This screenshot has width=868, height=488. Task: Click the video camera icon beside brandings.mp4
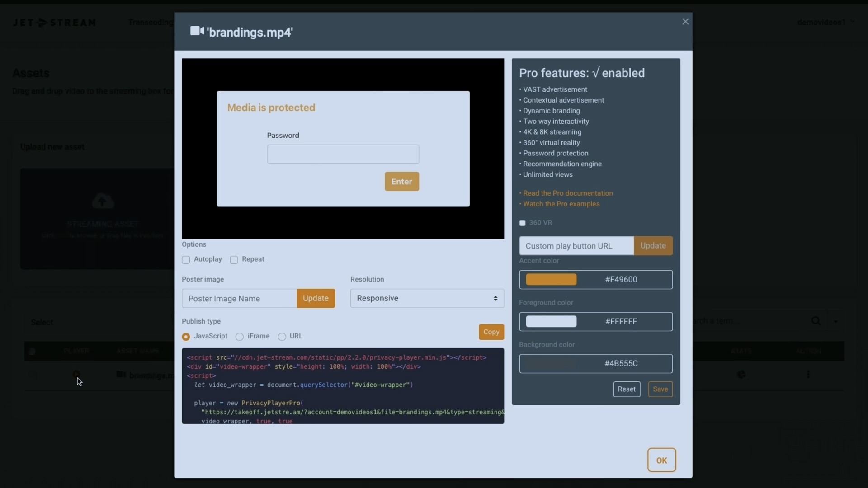coord(121,375)
